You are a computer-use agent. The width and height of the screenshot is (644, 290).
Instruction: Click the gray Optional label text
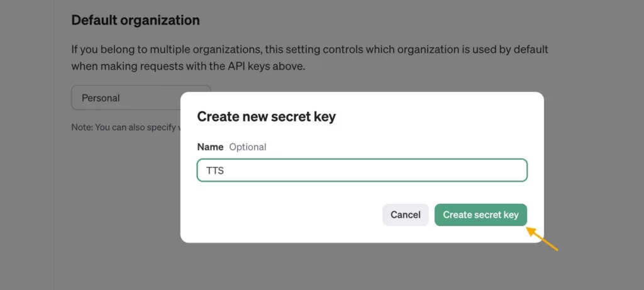pos(247,147)
